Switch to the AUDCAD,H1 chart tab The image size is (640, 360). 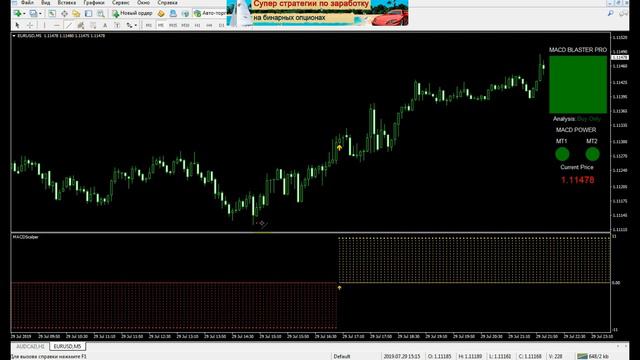30,347
